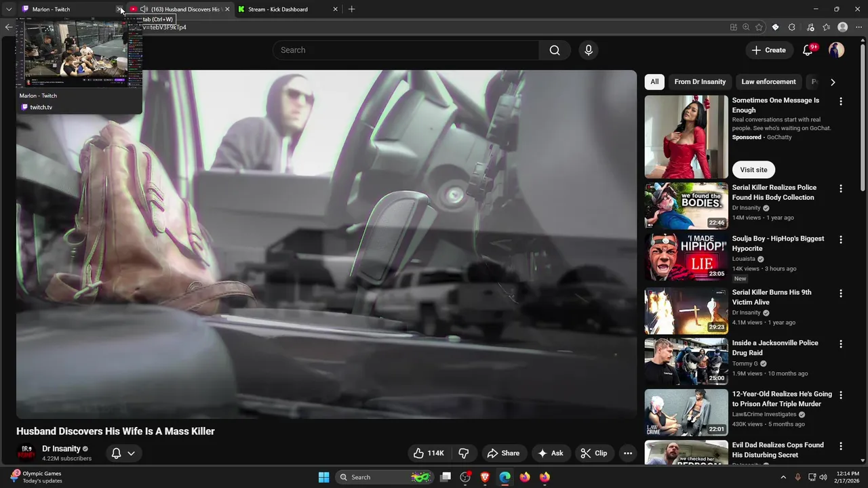Open options for Jacksonville Police Drug Raid
The height and width of the screenshot is (488, 868).
click(x=841, y=344)
